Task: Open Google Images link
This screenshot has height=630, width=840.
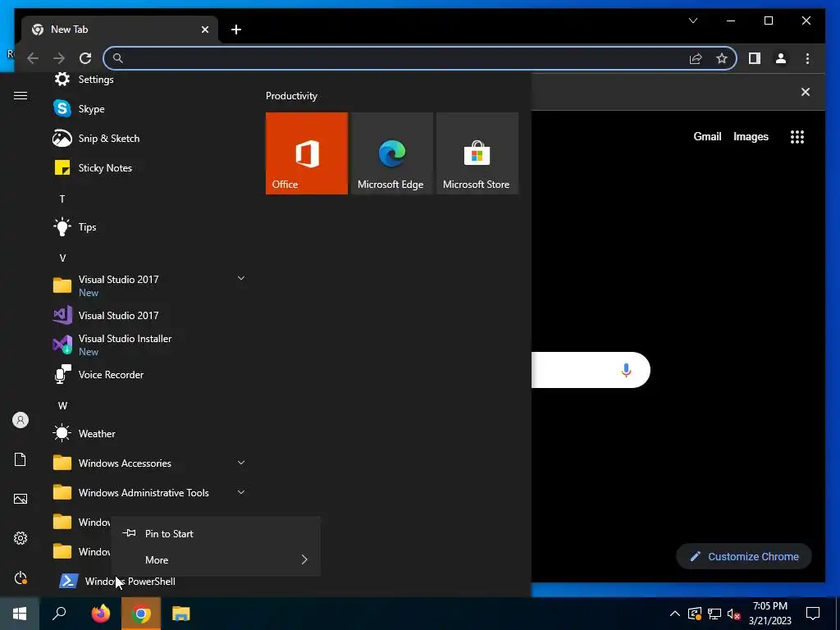Action: tap(751, 137)
